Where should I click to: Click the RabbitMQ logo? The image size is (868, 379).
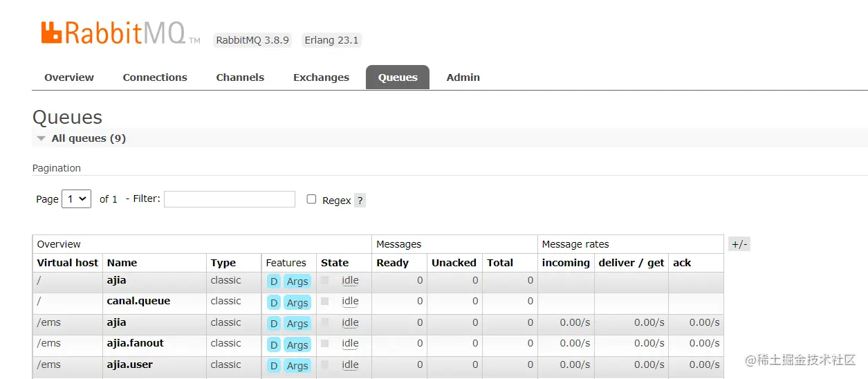(x=120, y=33)
